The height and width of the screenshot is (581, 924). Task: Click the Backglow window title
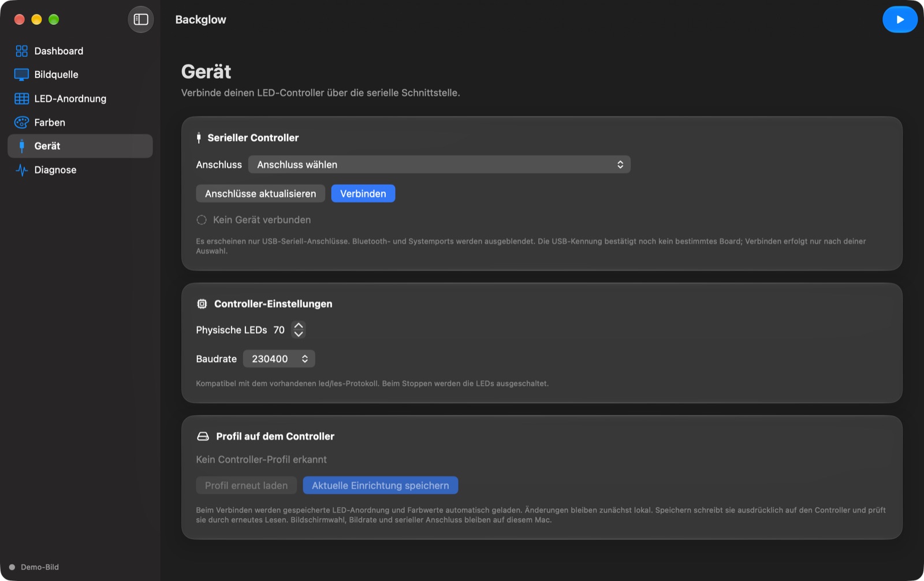(x=200, y=20)
